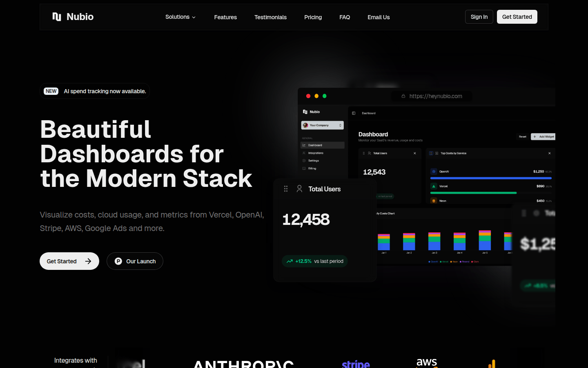Open Settings via the gear icon in the sidebar

304,161
